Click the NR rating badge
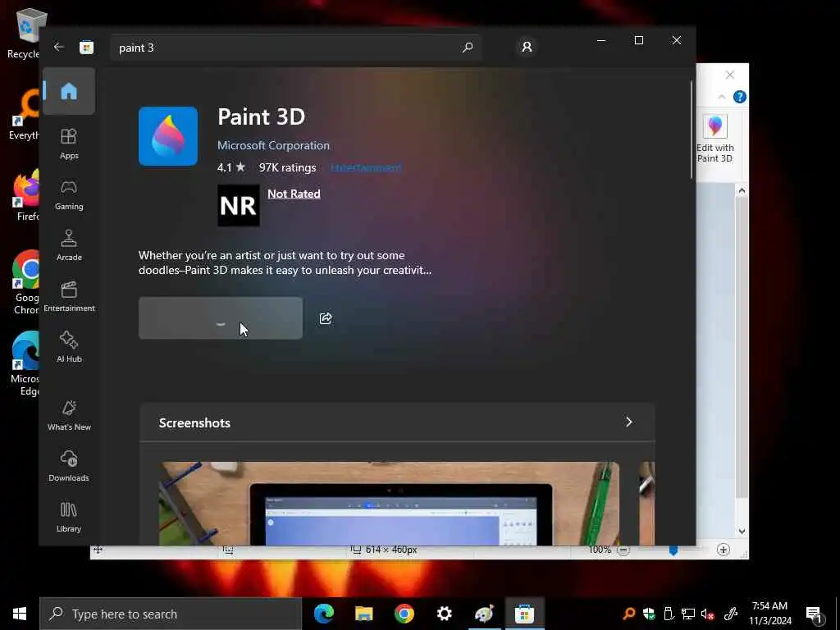Viewport: 840px width, 630px height. (x=239, y=206)
